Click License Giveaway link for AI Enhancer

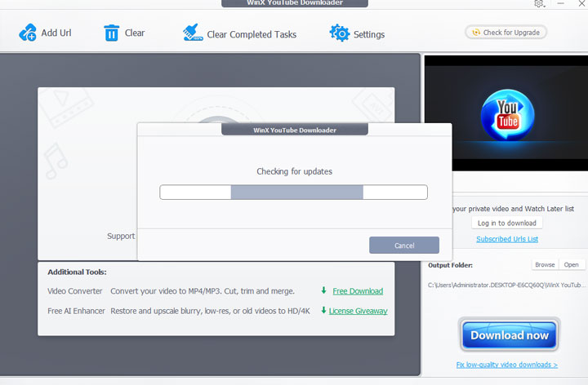click(359, 311)
